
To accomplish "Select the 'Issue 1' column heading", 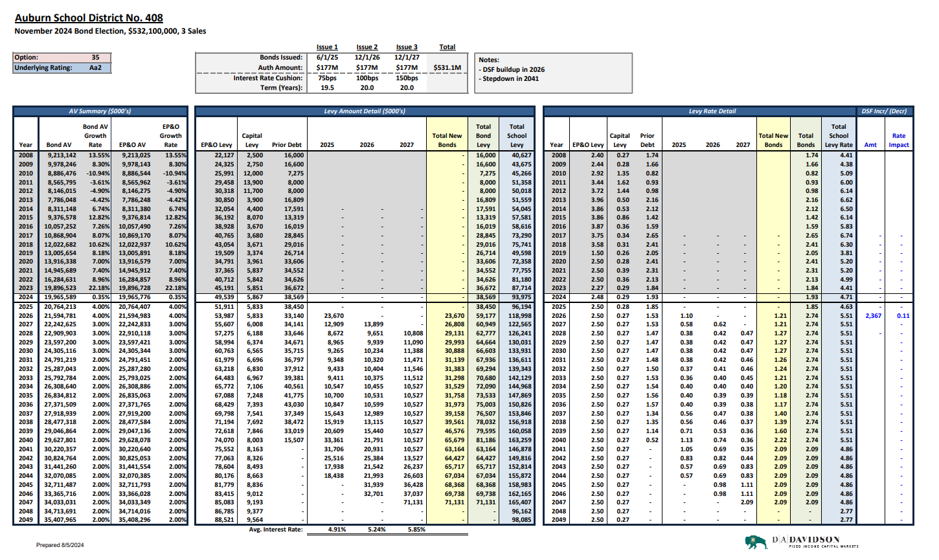I will 327,47.
